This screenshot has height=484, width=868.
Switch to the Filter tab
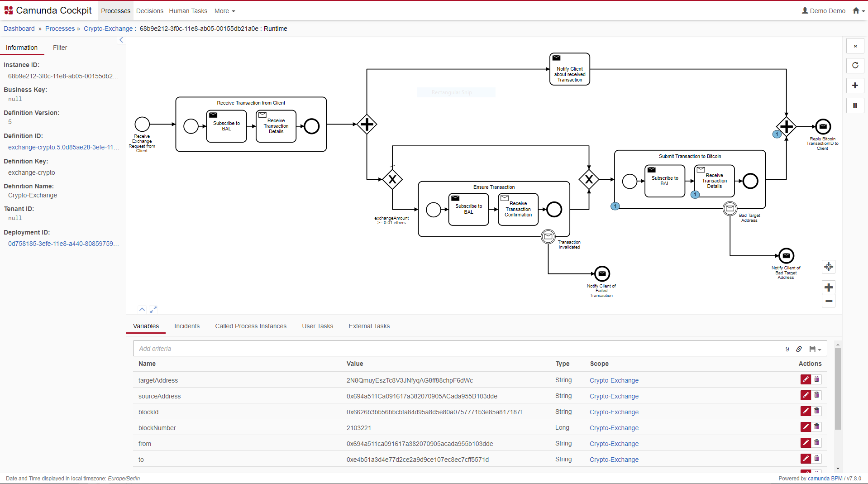[60, 48]
